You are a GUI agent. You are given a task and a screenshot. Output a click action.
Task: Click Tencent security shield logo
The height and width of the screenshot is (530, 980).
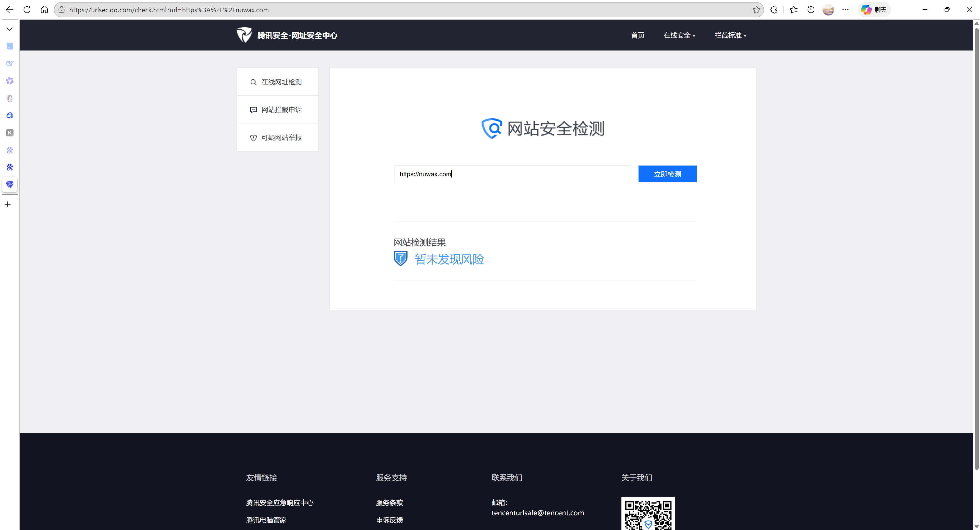pos(244,35)
